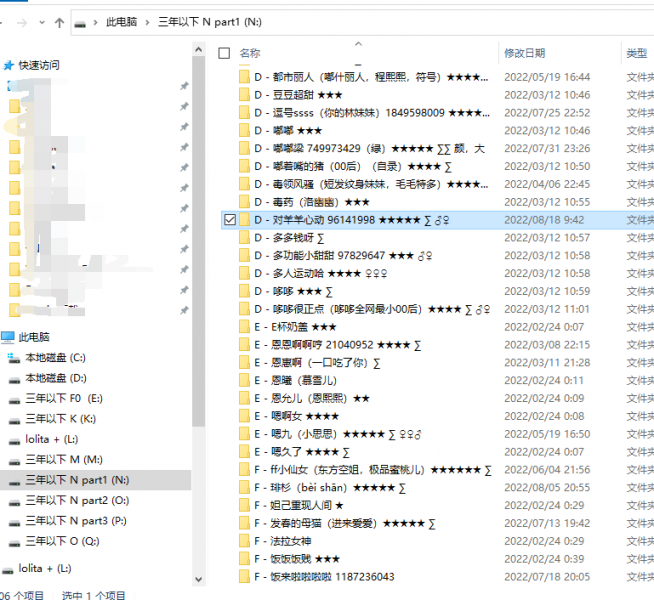
Task: Sort files by 类型 column header
Action: click(636, 53)
